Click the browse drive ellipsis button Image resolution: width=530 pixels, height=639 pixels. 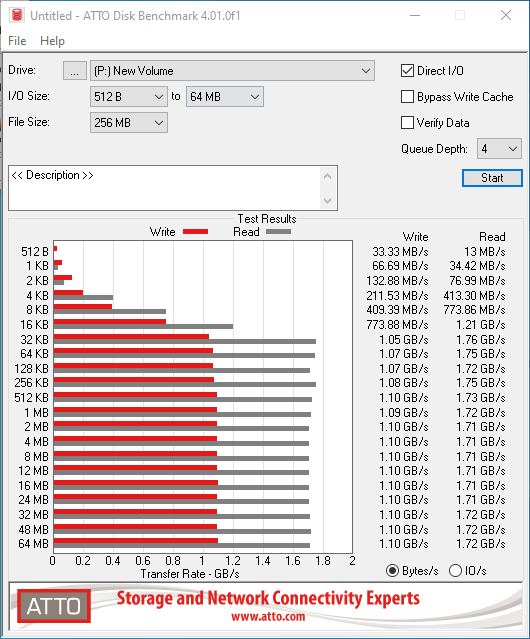coord(75,71)
